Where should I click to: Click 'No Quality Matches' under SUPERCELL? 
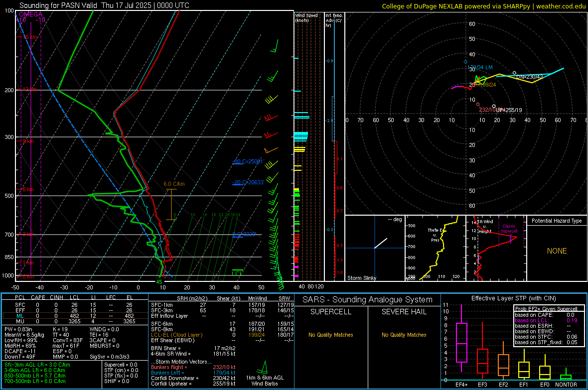pyautogui.click(x=331, y=335)
